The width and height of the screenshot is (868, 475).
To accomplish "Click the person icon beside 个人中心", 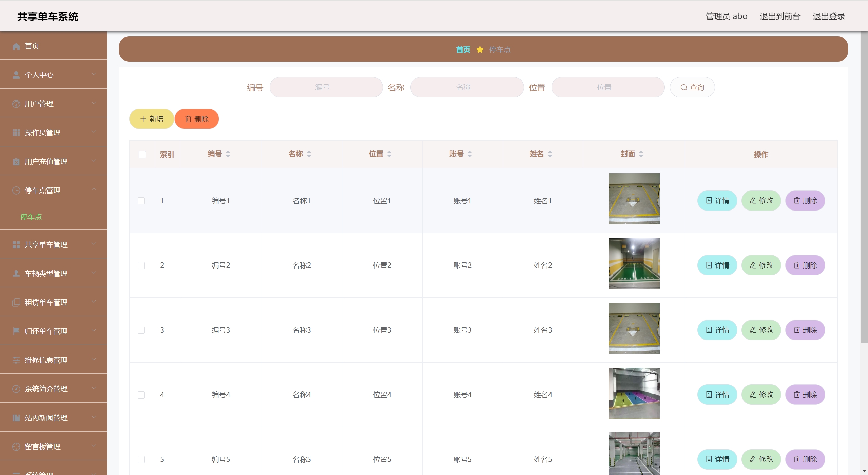I will point(16,75).
